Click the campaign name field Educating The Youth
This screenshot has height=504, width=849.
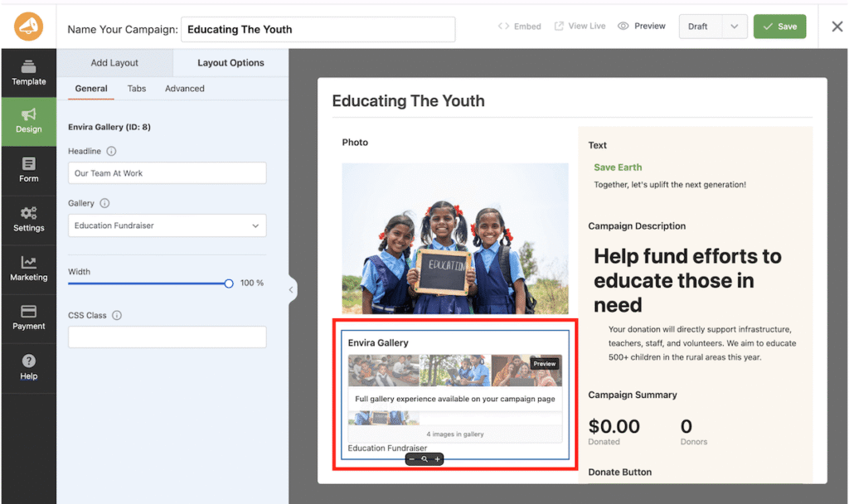click(x=318, y=29)
